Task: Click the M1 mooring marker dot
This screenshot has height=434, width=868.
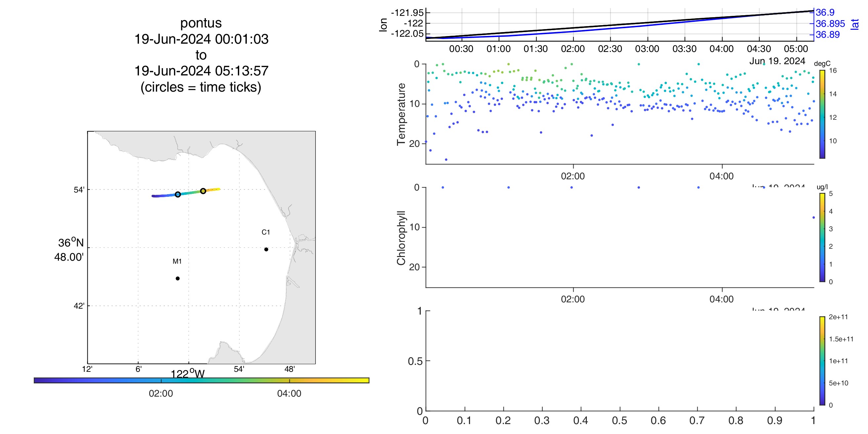Action: click(x=178, y=278)
